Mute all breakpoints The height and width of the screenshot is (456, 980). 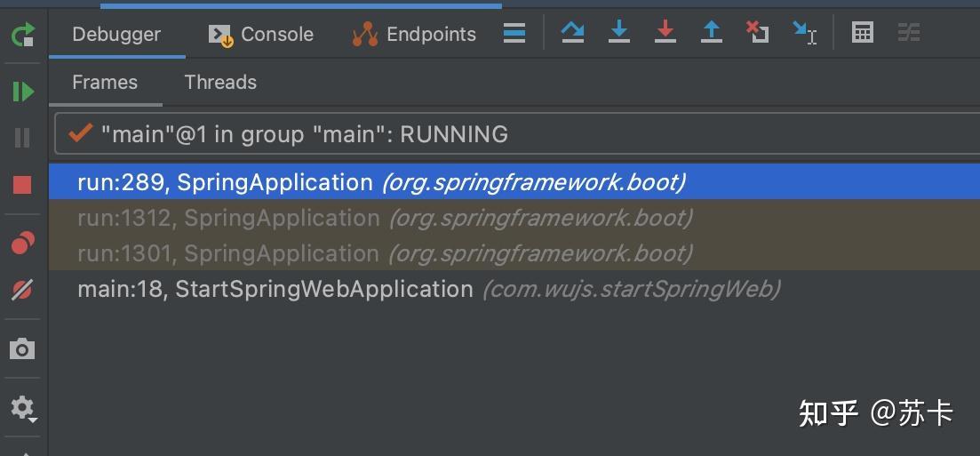[x=22, y=290]
